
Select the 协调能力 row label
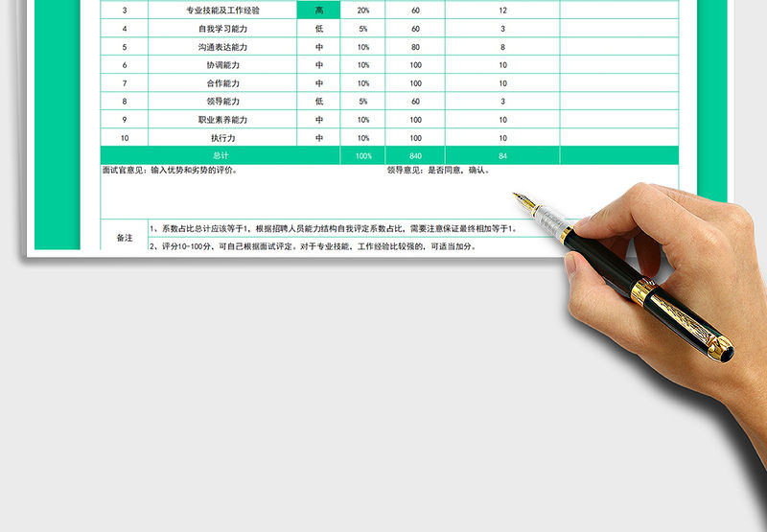click(x=222, y=65)
